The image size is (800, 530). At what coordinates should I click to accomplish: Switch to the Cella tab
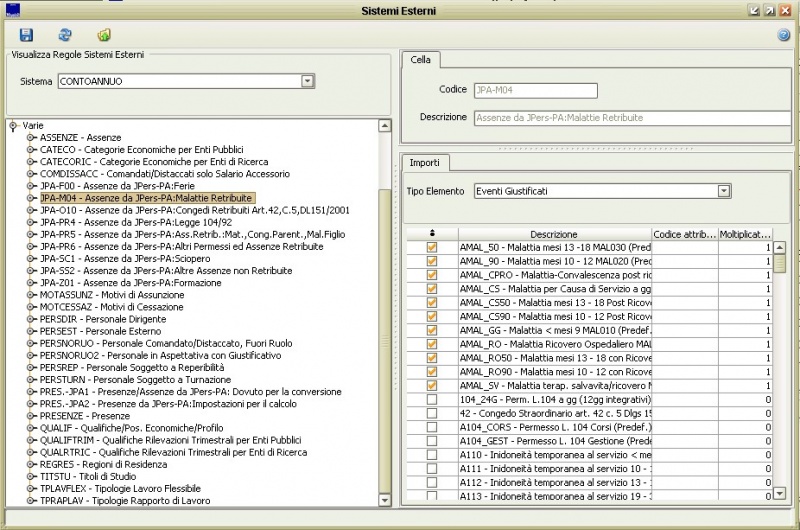click(421, 60)
